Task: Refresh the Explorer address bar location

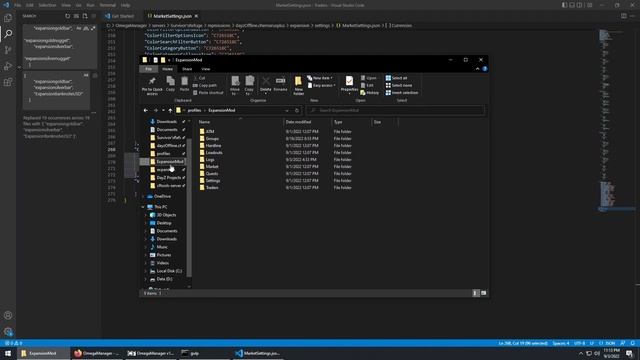Action: 297,110
